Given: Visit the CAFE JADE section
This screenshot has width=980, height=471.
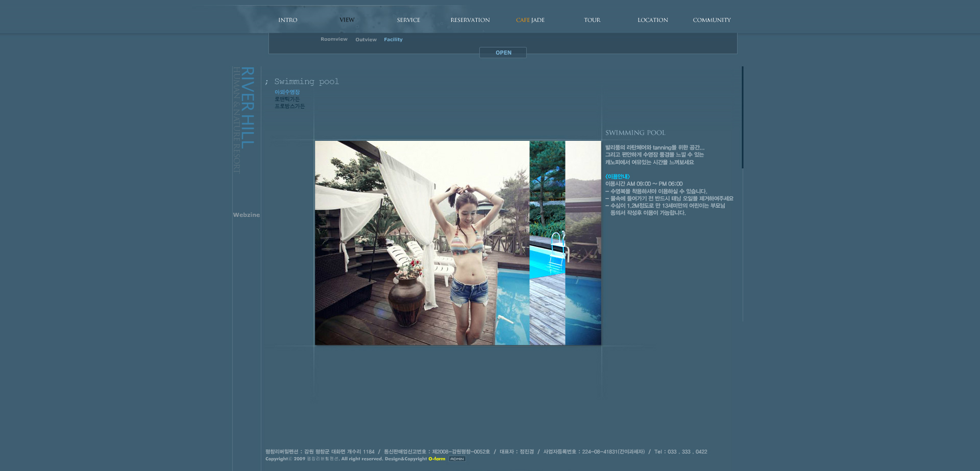Looking at the screenshot, I should tap(530, 20).
